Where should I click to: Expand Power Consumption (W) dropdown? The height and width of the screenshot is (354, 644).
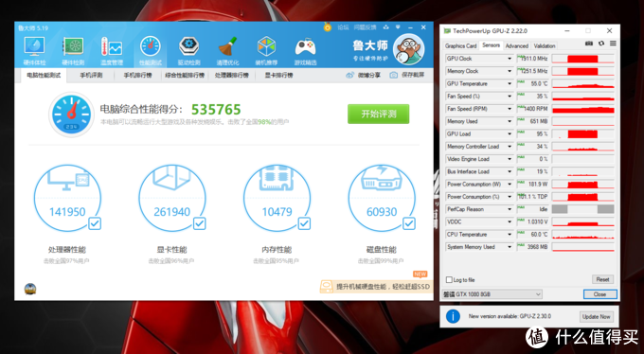[x=510, y=185]
